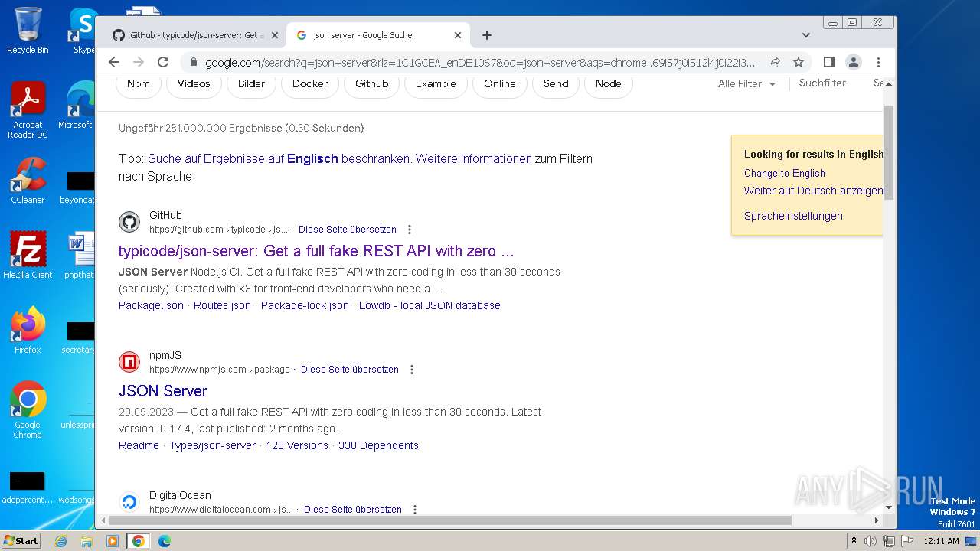Go back with the browser back arrow

coord(114,62)
